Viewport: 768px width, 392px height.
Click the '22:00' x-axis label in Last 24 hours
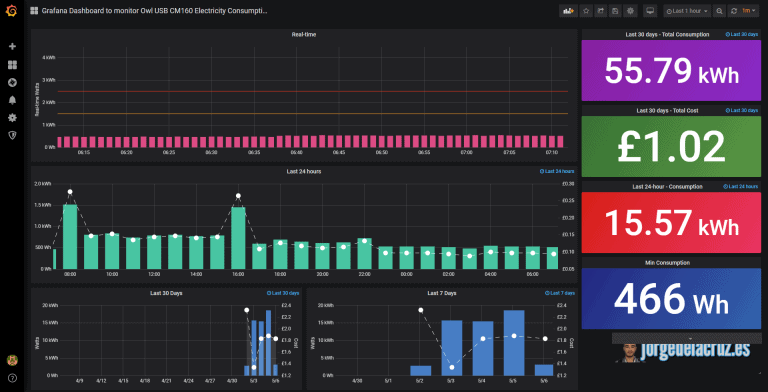click(364, 274)
